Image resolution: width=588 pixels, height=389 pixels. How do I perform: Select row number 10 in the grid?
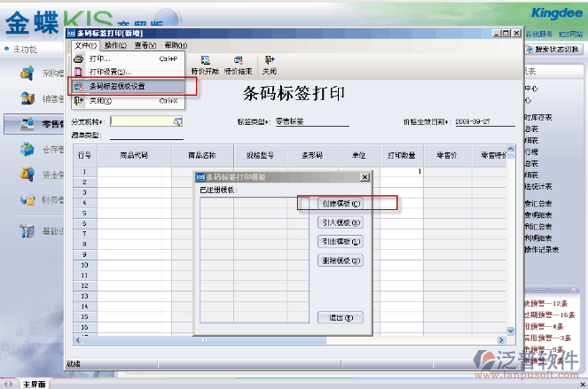(x=85, y=265)
